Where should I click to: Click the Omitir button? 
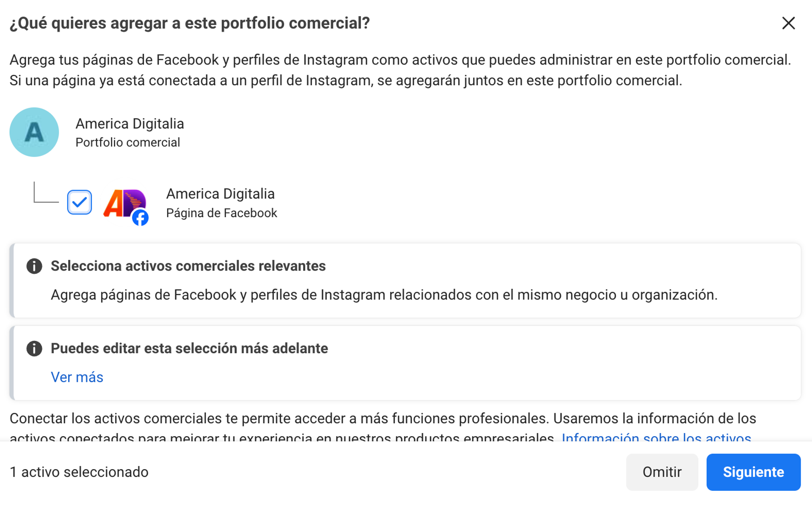point(662,472)
